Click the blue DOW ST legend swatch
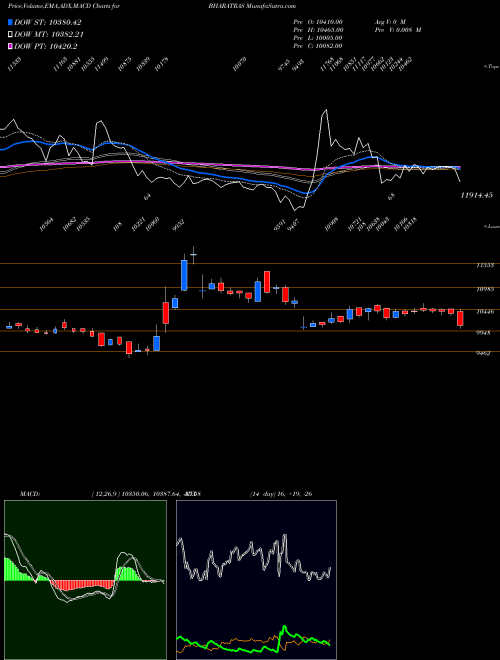 point(11,22)
